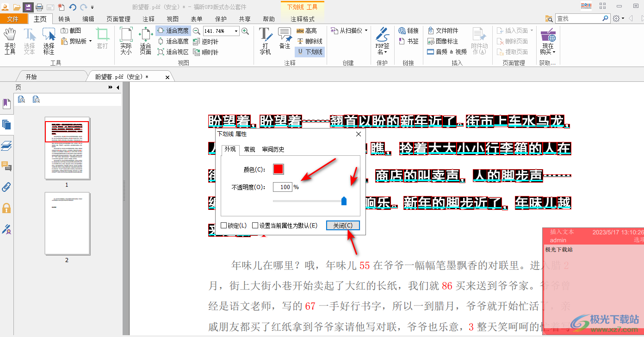644x337 pixels.
Task: Undo the last action
Action: tap(73, 7)
